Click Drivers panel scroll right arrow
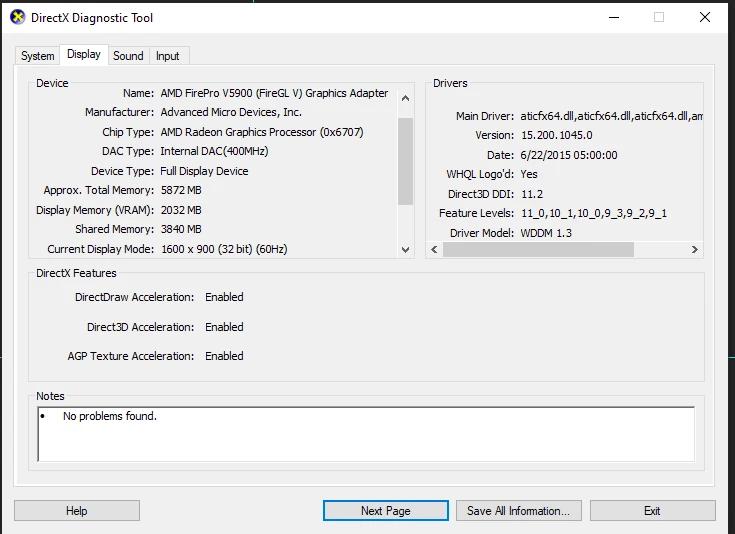 point(695,249)
